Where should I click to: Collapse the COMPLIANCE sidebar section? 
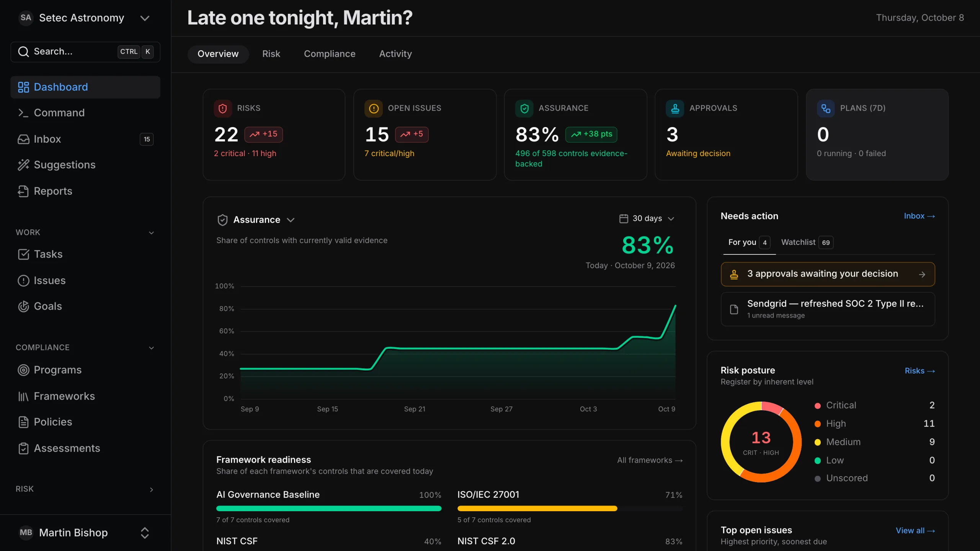(152, 348)
